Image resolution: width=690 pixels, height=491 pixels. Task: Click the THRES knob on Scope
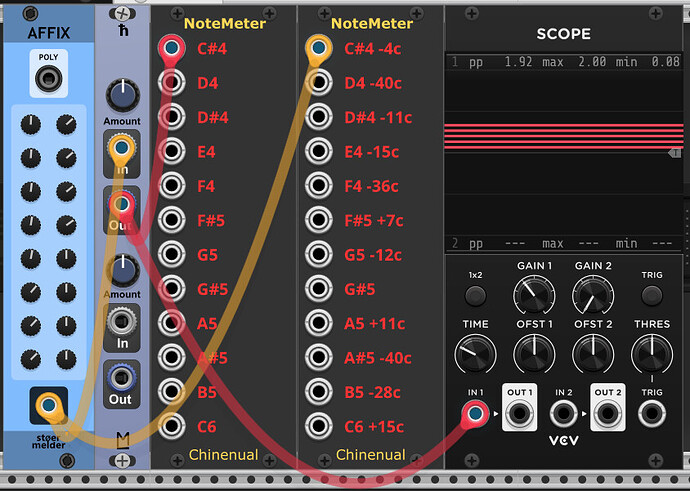click(652, 354)
